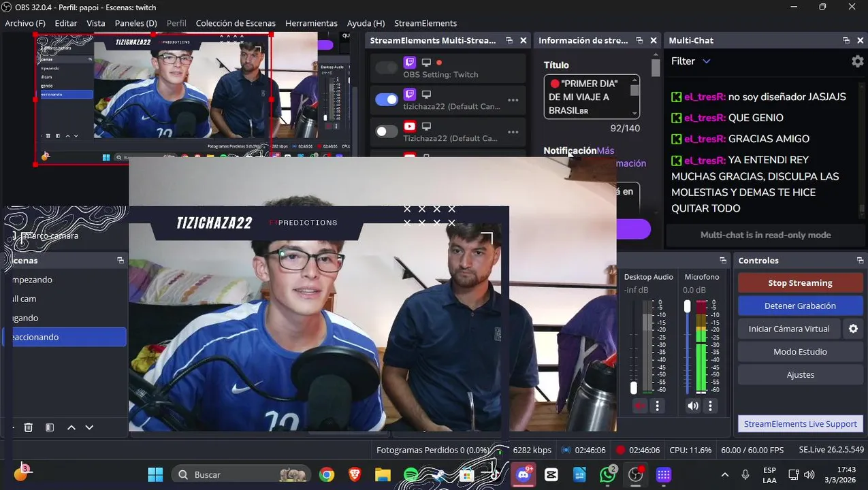Delete the selected scene with trash icon
Screen dimensions: 868x490
(x=29, y=427)
